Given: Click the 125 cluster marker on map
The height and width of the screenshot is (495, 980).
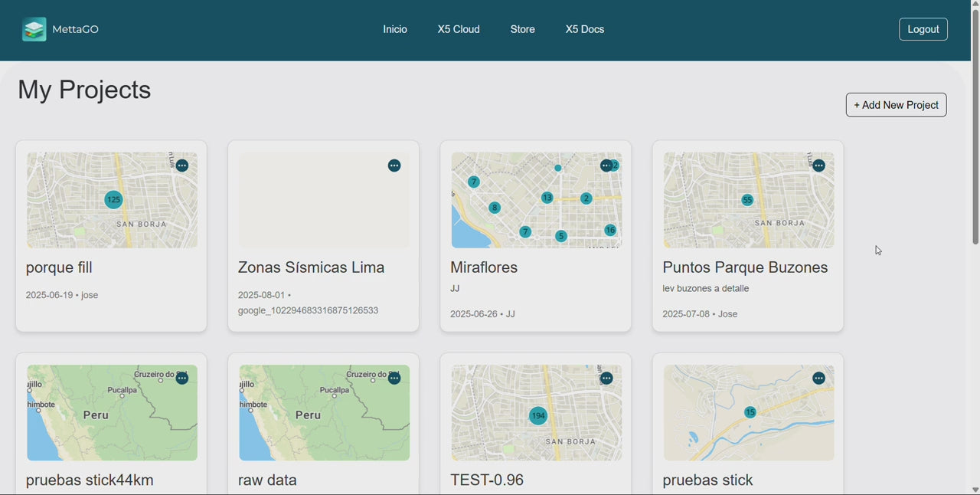Looking at the screenshot, I should coord(113,200).
